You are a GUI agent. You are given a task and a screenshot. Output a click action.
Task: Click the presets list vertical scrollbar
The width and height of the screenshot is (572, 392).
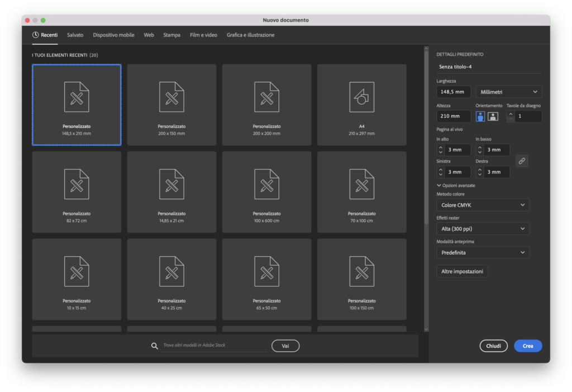point(426,137)
